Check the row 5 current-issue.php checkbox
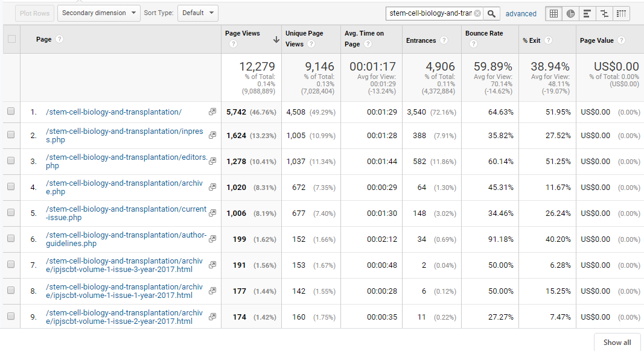This screenshot has width=644, height=351. [11, 213]
